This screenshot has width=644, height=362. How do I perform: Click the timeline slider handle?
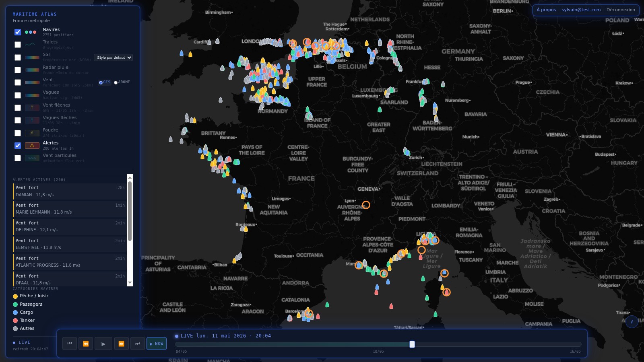pyautogui.click(x=412, y=344)
